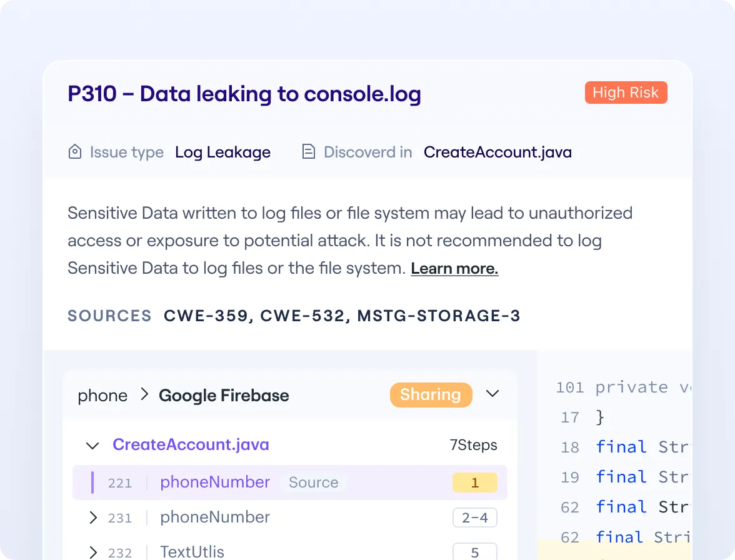Click the CreateAccount.java link in the file tree
The width and height of the screenshot is (735, 560).
pyautogui.click(x=191, y=444)
